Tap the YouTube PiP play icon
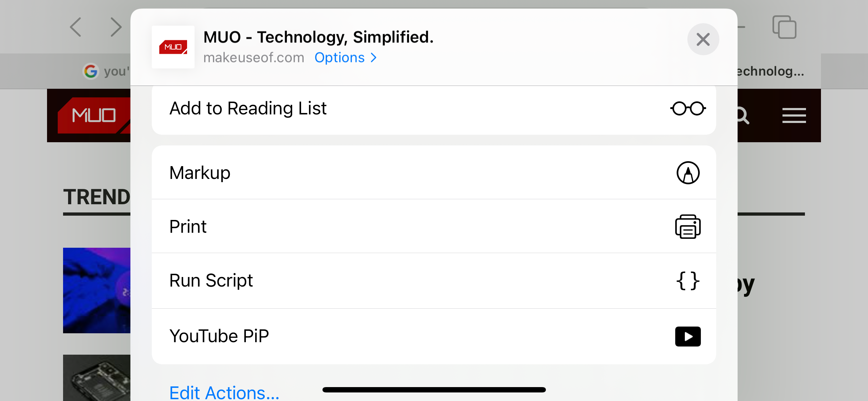 pos(688,336)
